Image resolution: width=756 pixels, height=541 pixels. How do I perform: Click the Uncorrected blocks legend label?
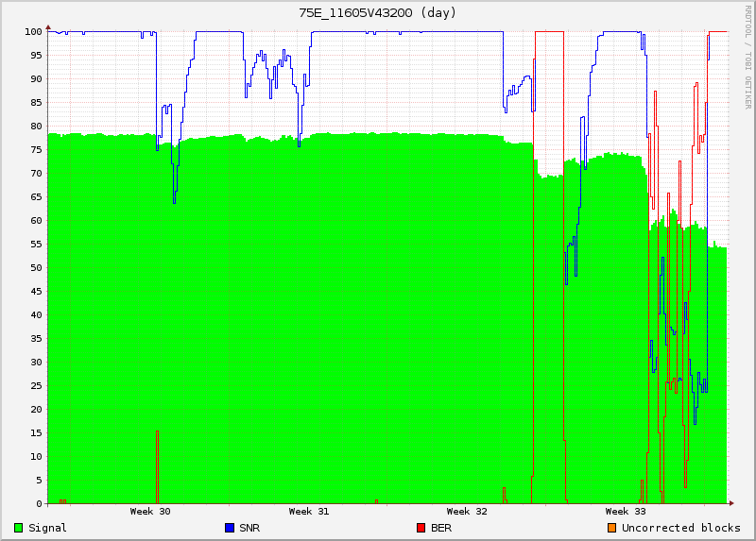tap(680, 528)
